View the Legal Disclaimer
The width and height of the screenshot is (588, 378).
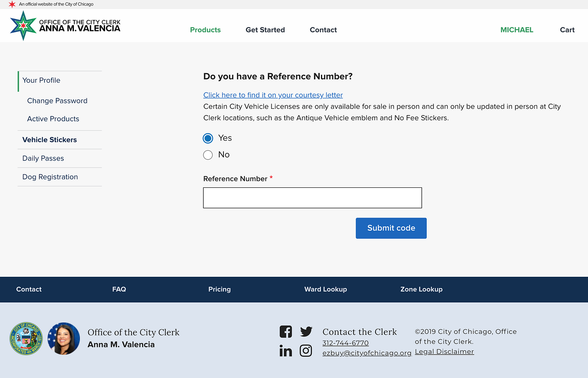tap(444, 351)
